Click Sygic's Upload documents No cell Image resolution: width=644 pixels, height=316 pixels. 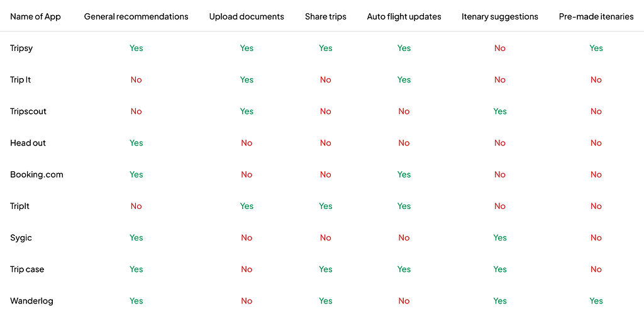247,238
